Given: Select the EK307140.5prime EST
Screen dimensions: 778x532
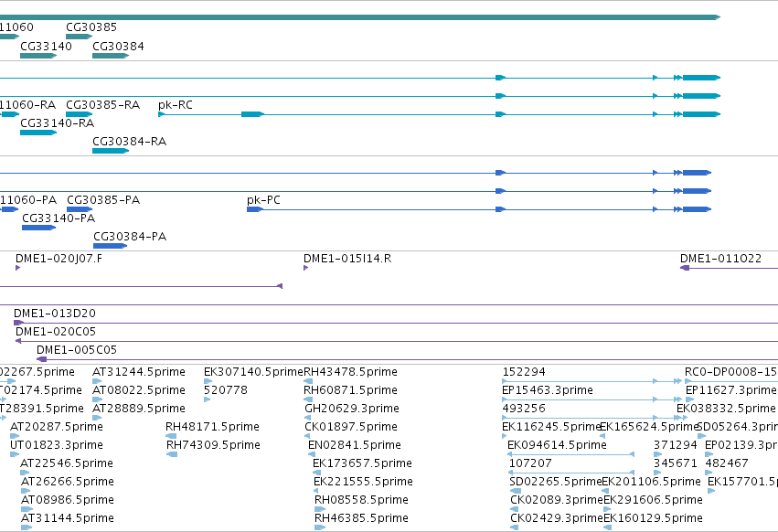Looking at the screenshot, I should (208, 381).
